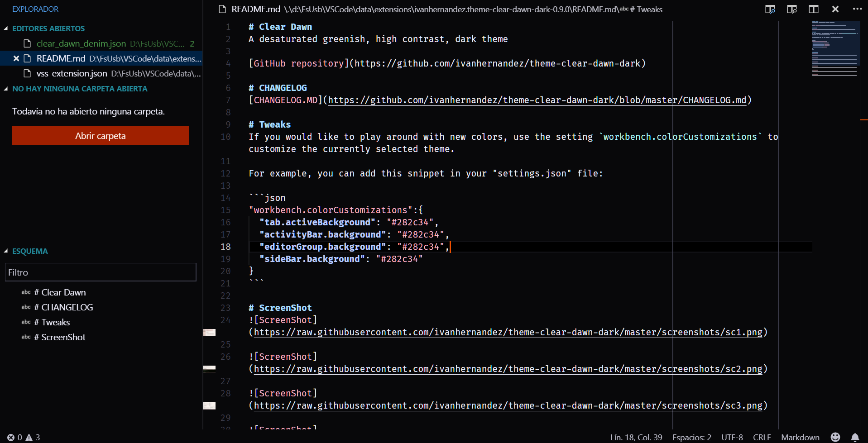This screenshot has width=868, height=443.
Task: Click abc icon next to # Clear Dawn
Action: (x=26, y=292)
